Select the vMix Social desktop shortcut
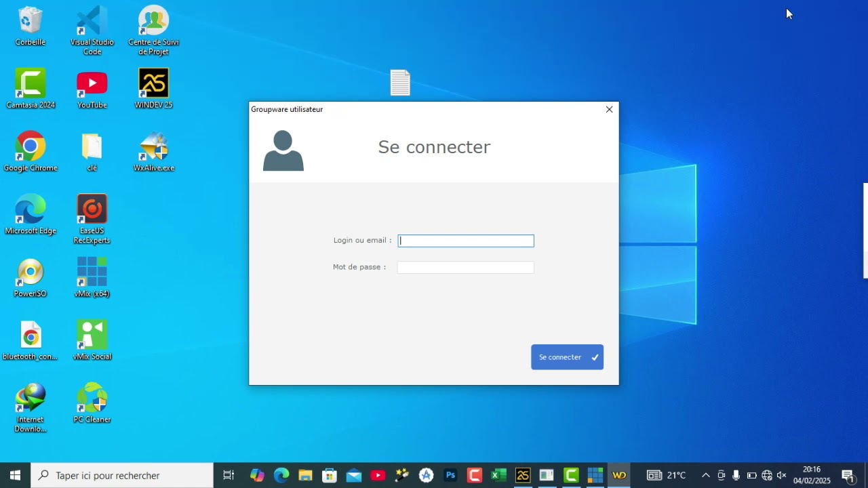Screen dimensions: 868x488 pos(92,341)
